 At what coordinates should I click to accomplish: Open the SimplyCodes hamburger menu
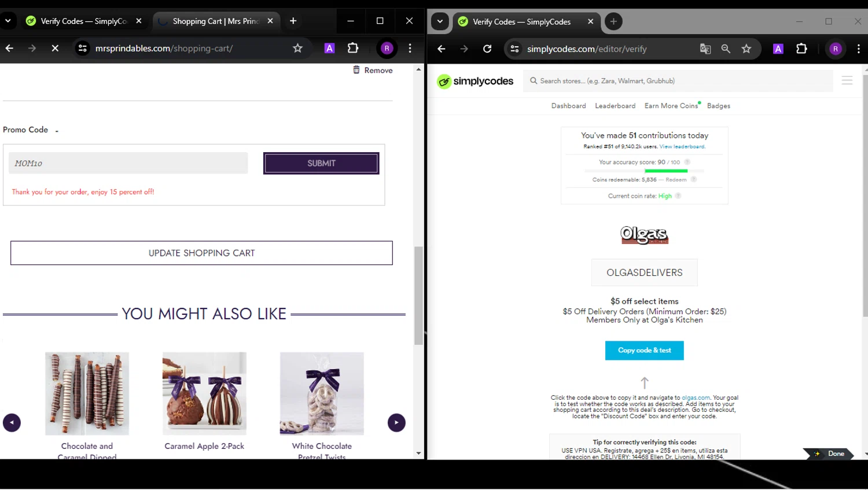click(x=847, y=81)
